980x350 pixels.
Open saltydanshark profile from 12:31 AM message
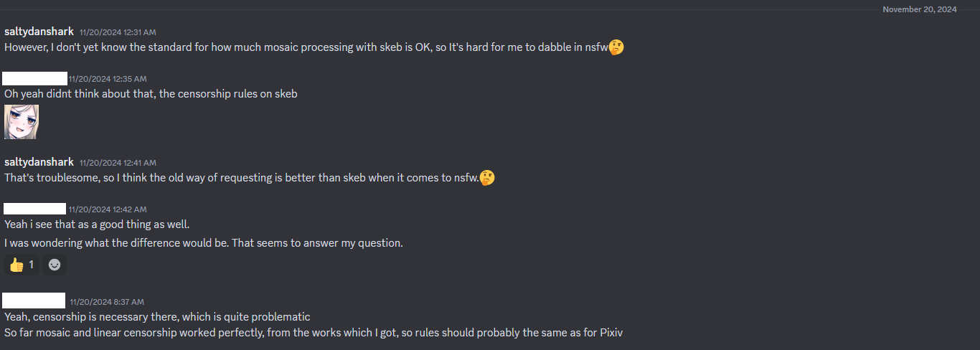click(x=39, y=32)
